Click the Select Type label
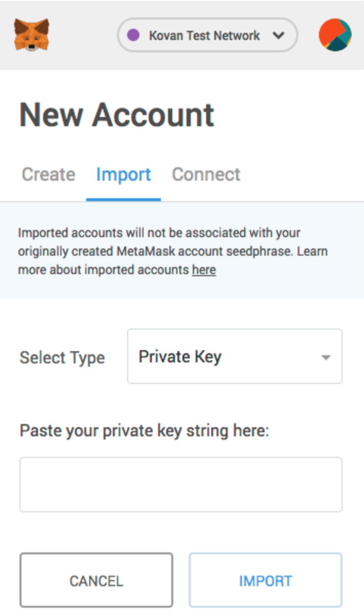This screenshot has width=364, height=616. coord(62,357)
